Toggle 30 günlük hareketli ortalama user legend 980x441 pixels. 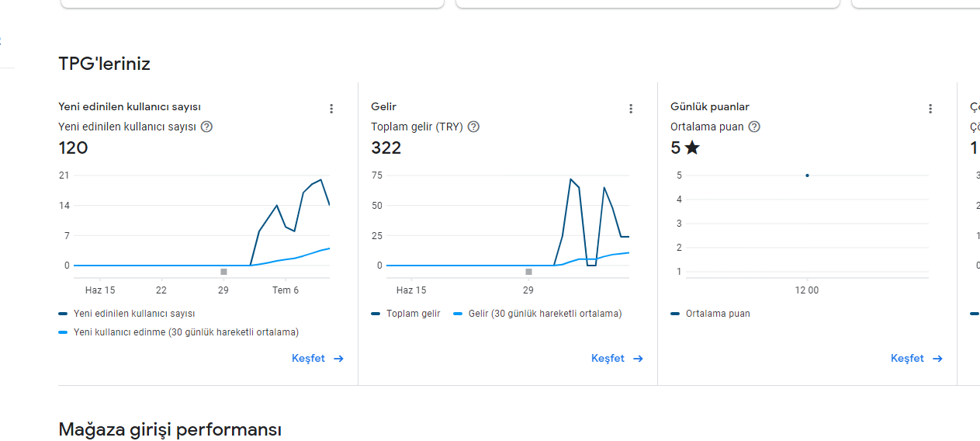(x=178, y=332)
